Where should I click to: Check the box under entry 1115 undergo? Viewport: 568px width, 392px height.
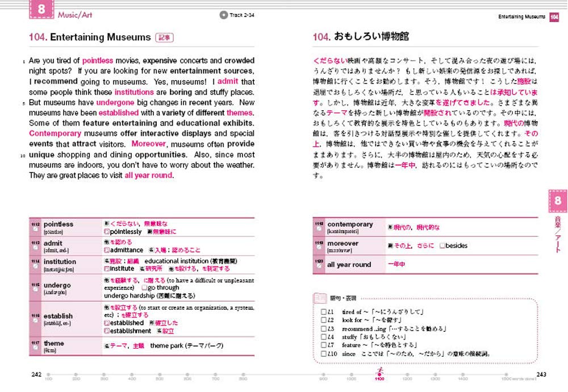click(35, 290)
